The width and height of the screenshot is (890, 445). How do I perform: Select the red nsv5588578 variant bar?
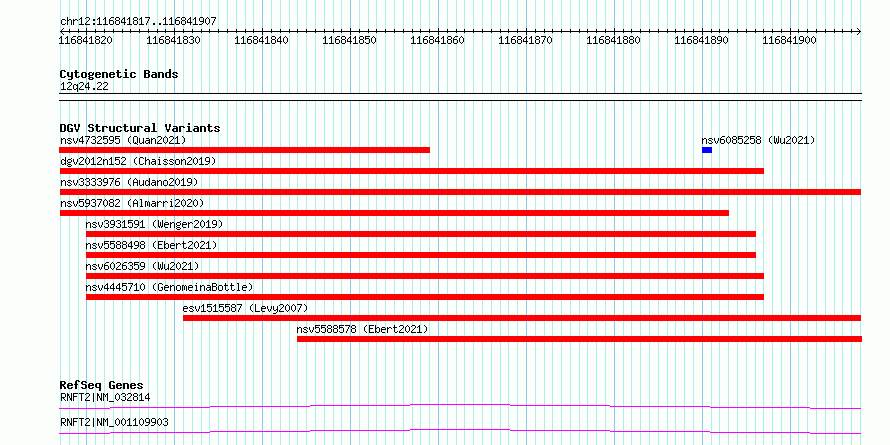[579, 339]
